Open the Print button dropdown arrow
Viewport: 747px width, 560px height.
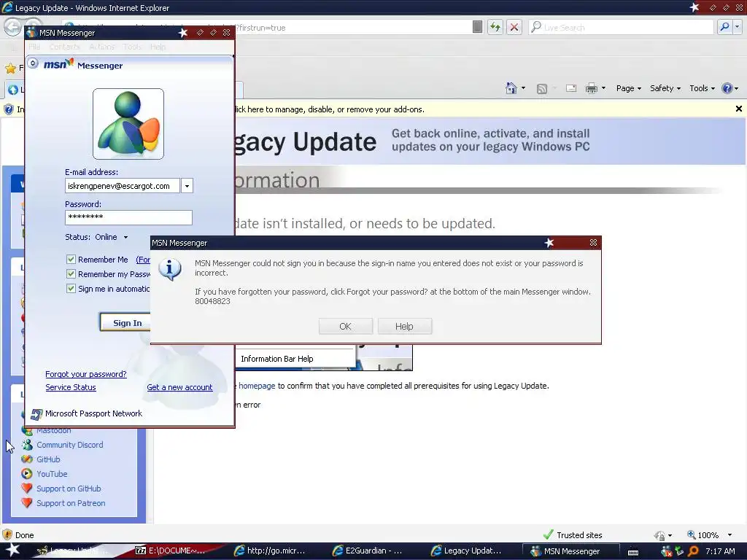(603, 88)
